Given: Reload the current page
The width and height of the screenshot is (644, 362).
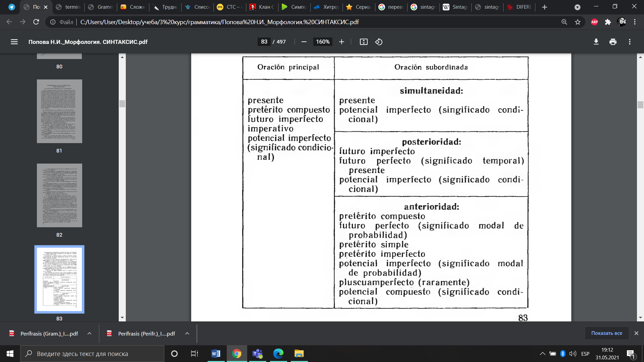Looking at the screenshot, I should click(x=36, y=22).
